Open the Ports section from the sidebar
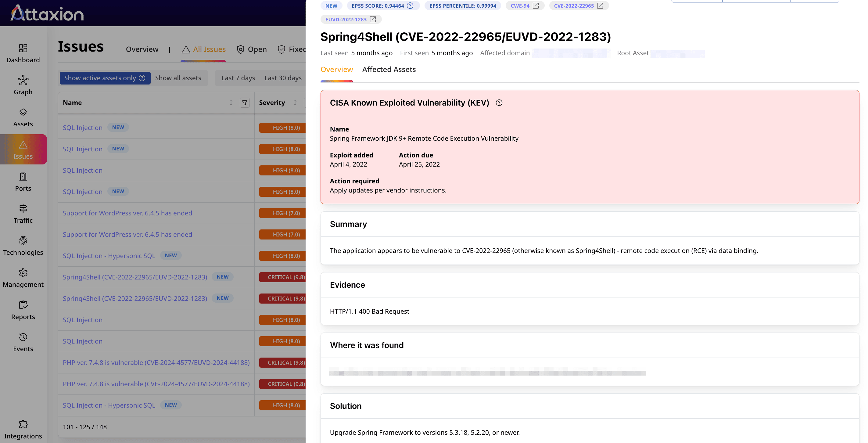 pos(23,182)
